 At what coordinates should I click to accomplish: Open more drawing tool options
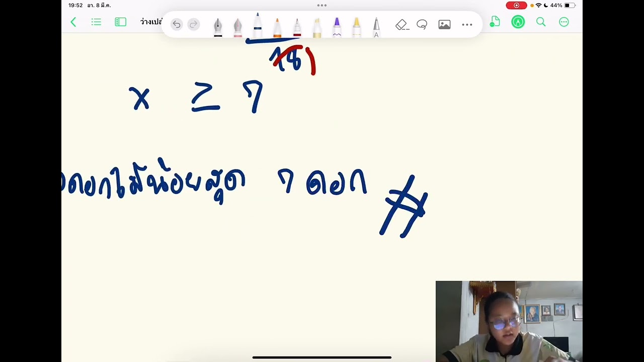(467, 24)
